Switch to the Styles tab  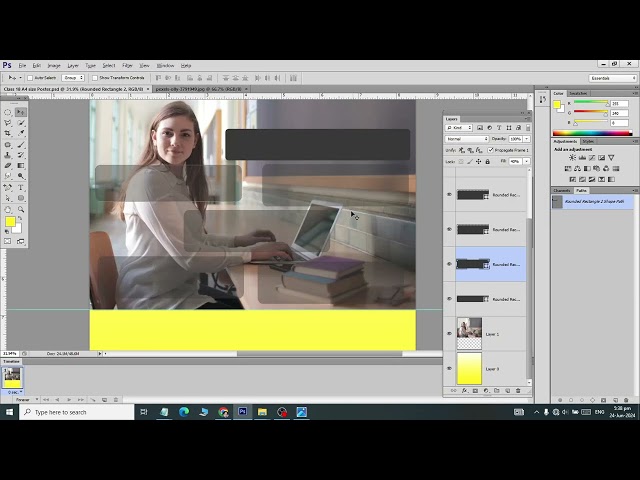click(x=588, y=141)
